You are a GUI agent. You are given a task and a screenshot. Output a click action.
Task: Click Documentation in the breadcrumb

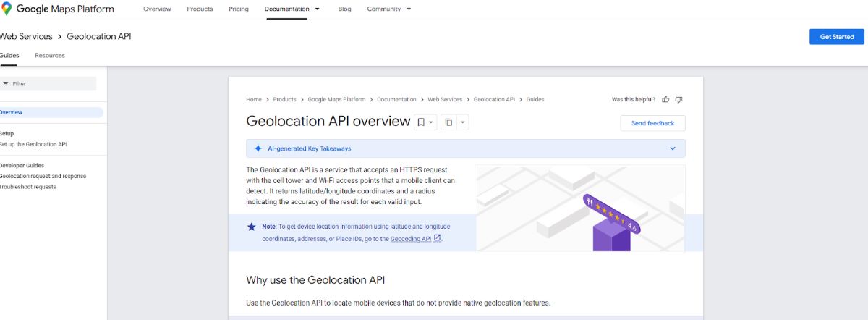[396, 99]
